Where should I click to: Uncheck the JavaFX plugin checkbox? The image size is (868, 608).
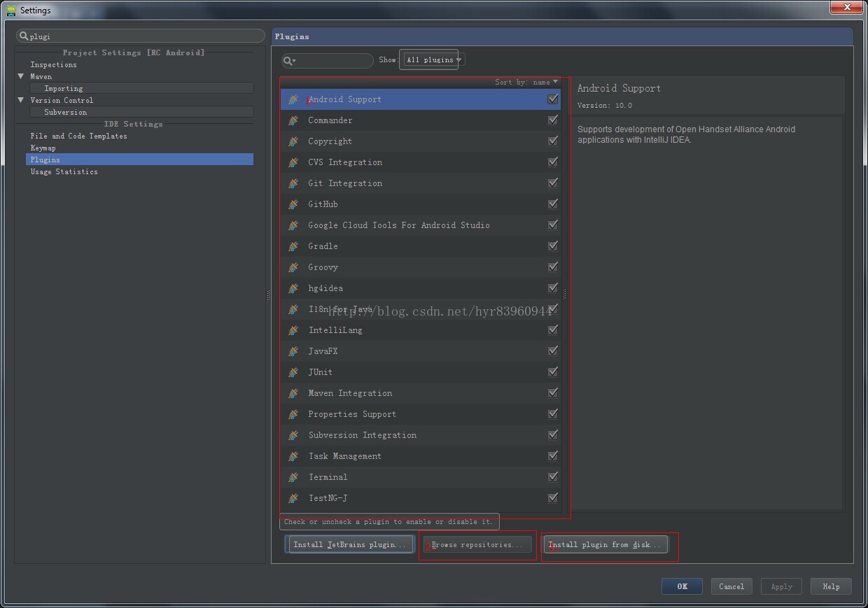(553, 351)
